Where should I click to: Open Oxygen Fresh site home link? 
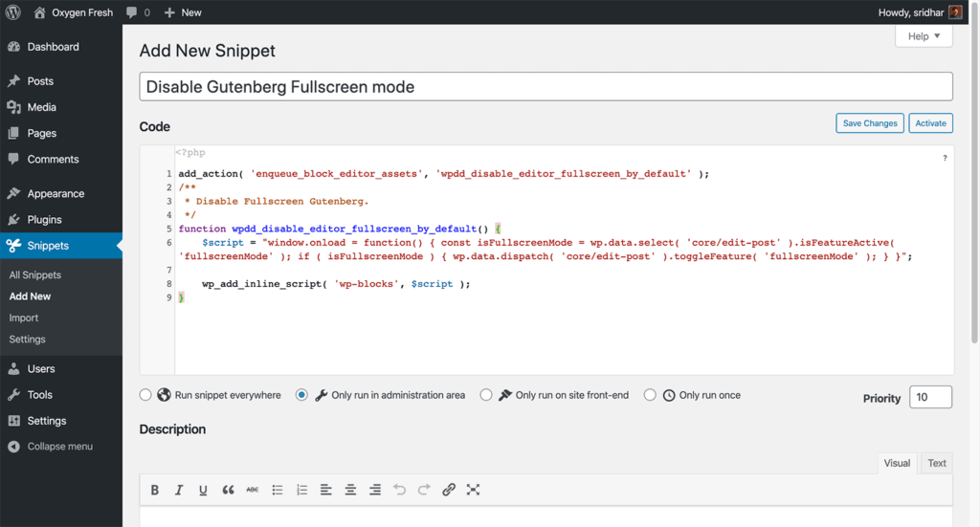coord(73,12)
